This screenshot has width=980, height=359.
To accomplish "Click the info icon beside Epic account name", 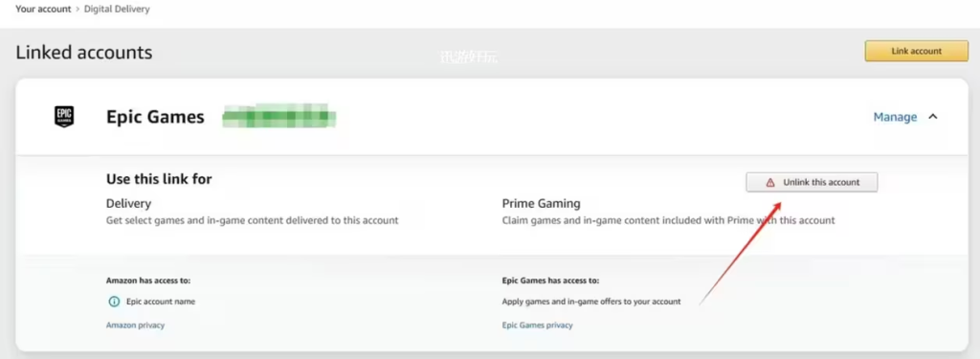I will [114, 302].
